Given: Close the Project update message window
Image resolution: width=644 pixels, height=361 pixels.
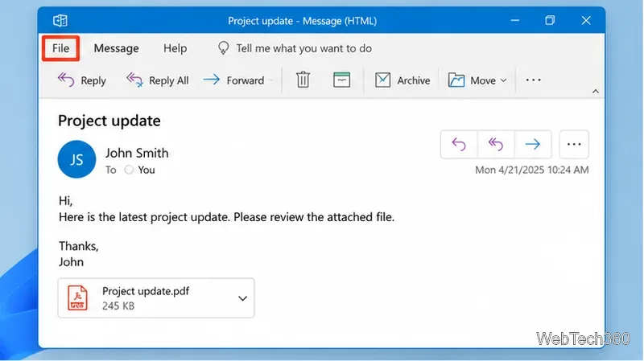Looking at the screenshot, I should click(x=586, y=21).
